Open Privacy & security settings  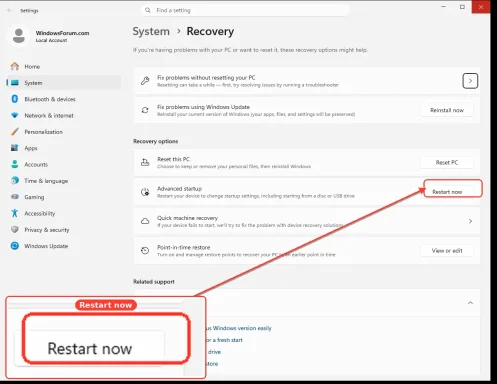(63, 230)
